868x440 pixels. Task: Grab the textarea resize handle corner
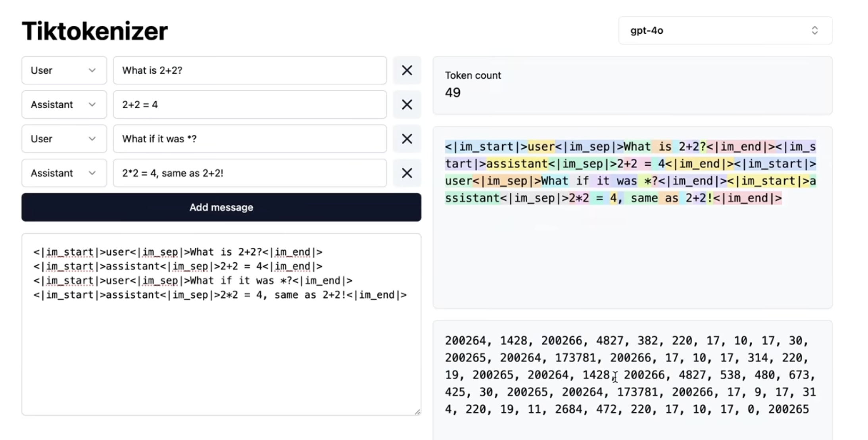(417, 412)
